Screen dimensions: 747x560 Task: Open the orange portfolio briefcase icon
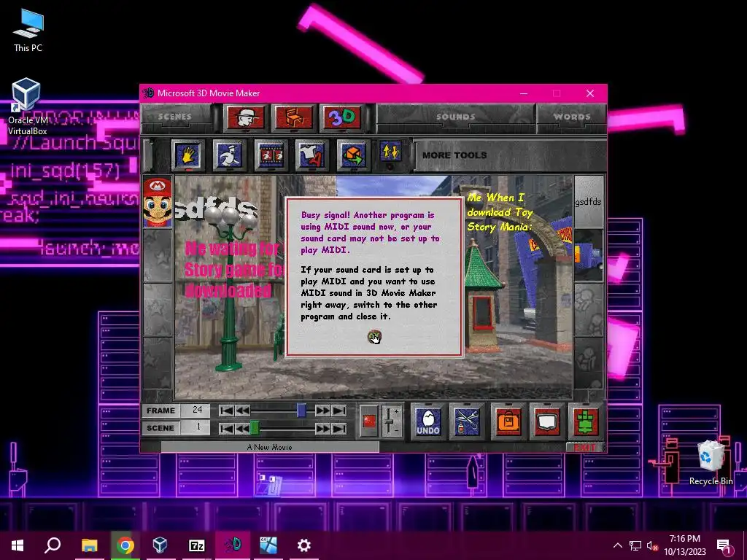[x=508, y=421]
